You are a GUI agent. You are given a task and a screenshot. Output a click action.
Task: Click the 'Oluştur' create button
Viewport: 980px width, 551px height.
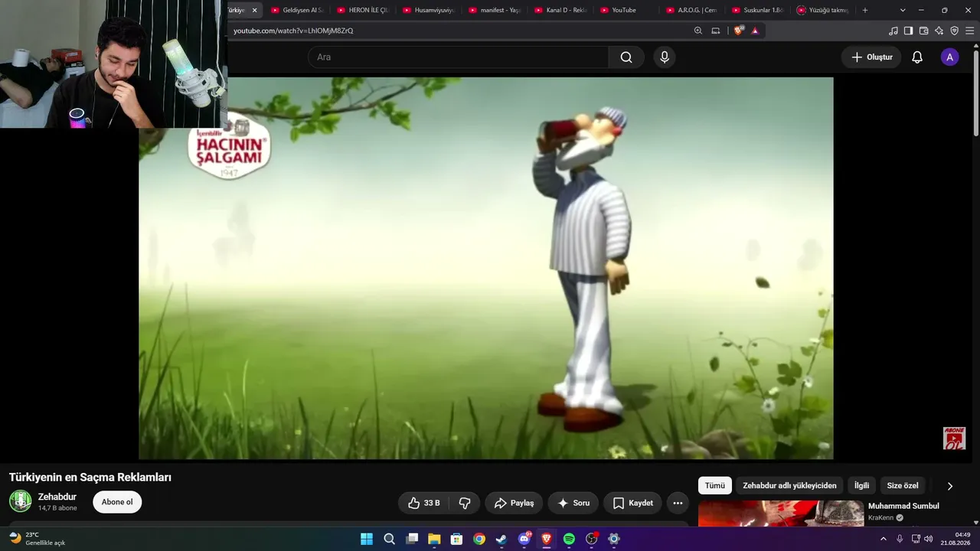[x=871, y=57]
